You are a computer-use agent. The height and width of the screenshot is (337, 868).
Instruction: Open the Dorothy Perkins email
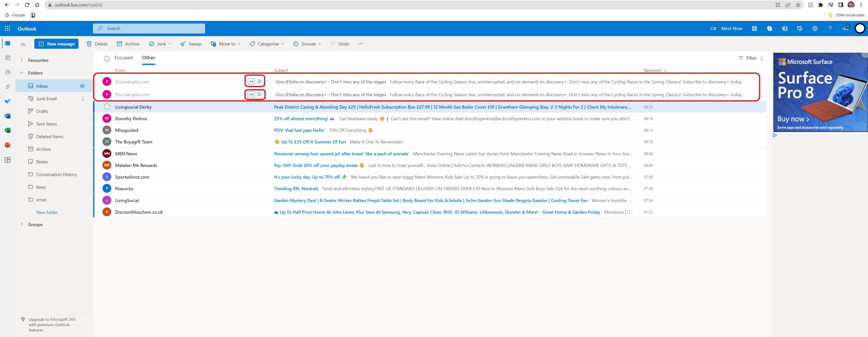click(430, 118)
